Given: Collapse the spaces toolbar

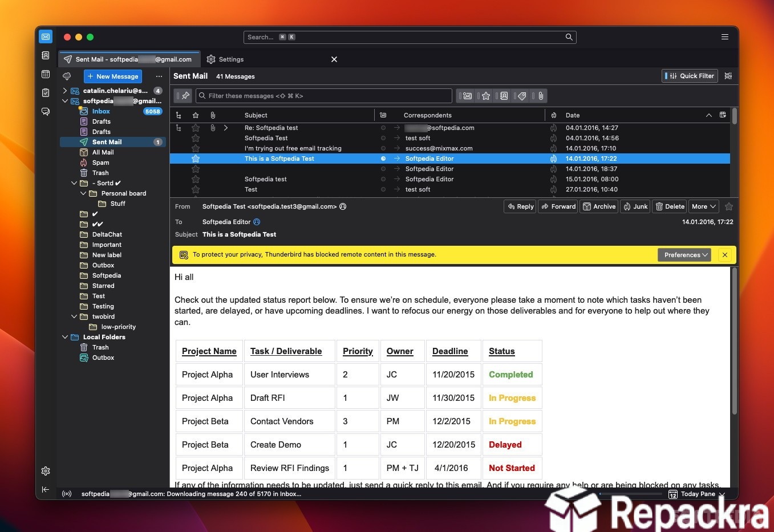Looking at the screenshot, I should (x=46, y=489).
